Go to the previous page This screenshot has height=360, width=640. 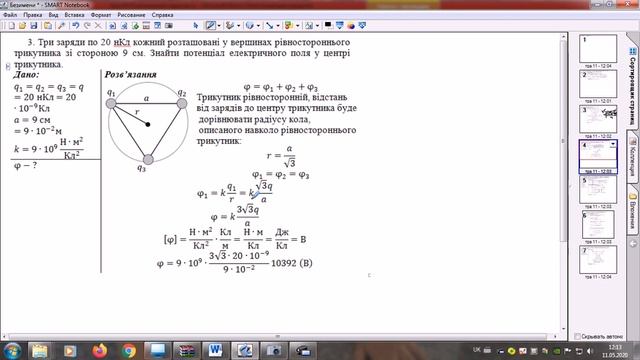pyautogui.click(x=112, y=26)
